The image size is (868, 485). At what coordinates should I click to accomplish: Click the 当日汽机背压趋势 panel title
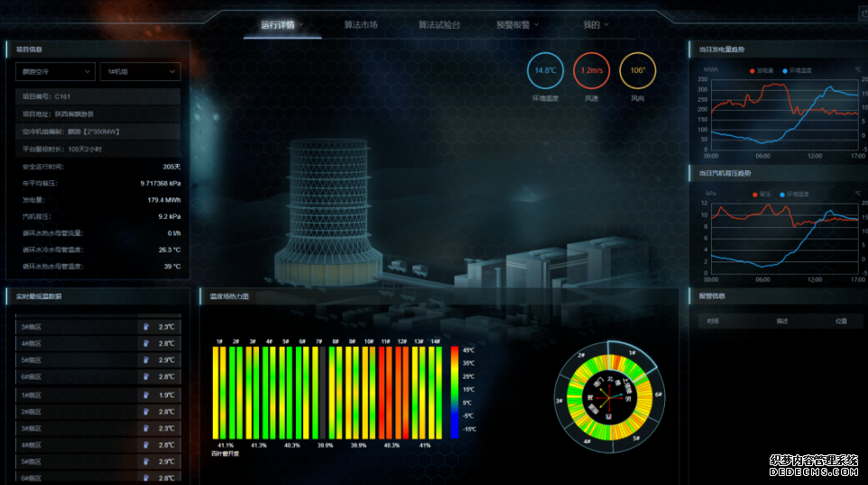[x=725, y=173]
